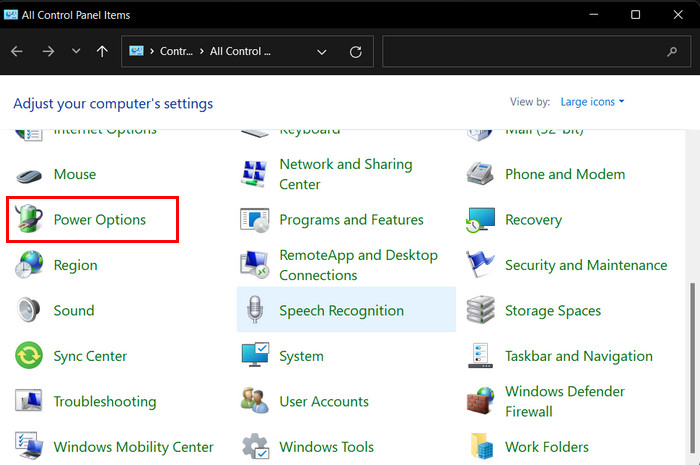Open the Region settings link
Viewport: 700px width, 465px height.
click(75, 265)
